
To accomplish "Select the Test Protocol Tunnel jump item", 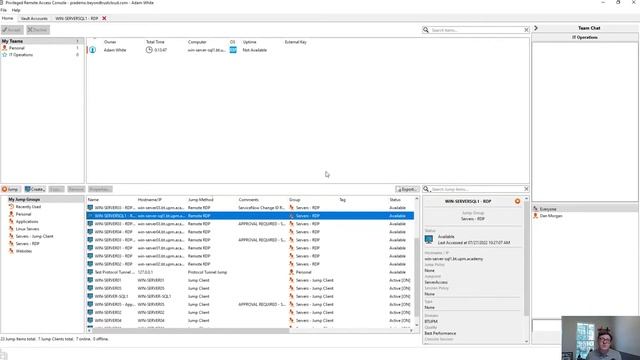I will click(250, 272).
